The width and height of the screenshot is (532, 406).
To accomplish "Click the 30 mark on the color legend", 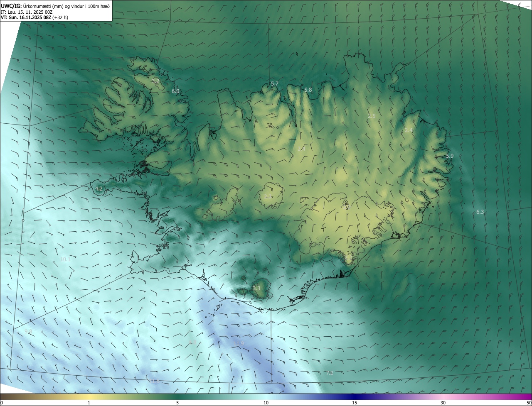I will 443,402.
